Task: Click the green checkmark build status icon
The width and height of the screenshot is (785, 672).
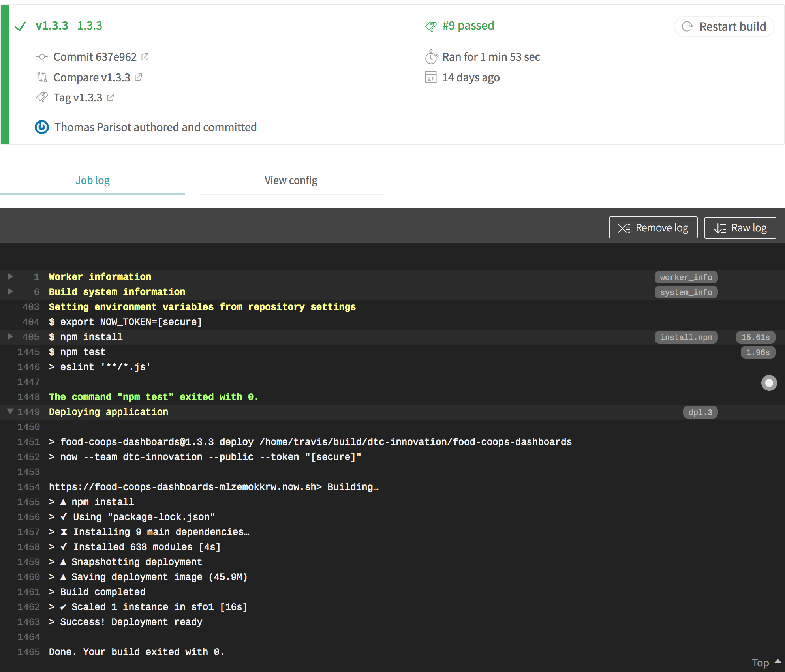Action: pyautogui.click(x=21, y=26)
